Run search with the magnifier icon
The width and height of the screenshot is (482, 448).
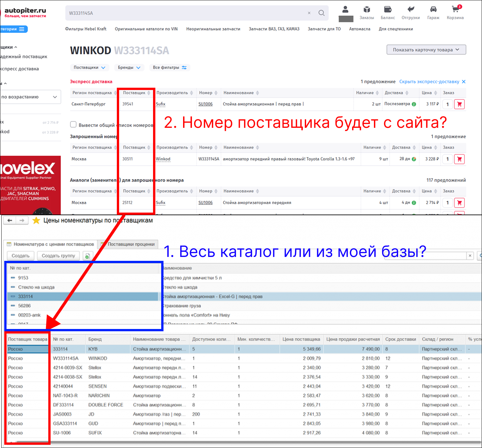321,13
